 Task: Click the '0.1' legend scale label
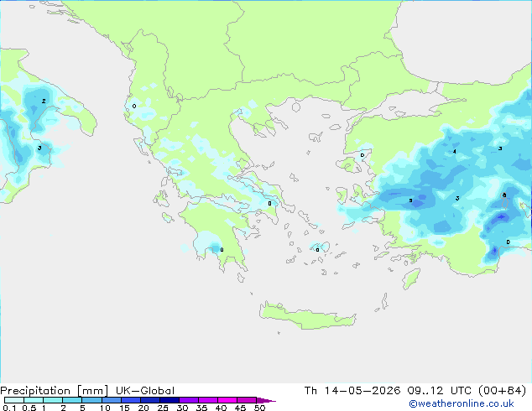pos(9,408)
